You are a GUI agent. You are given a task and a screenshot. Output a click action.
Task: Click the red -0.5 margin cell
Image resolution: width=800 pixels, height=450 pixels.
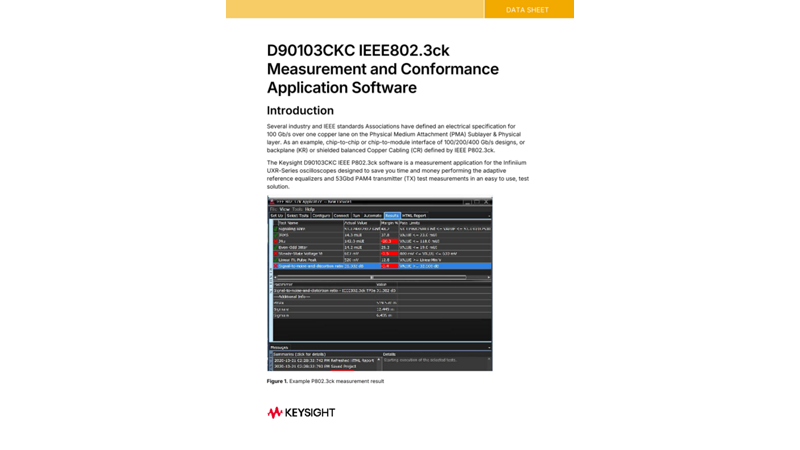[x=389, y=254]
